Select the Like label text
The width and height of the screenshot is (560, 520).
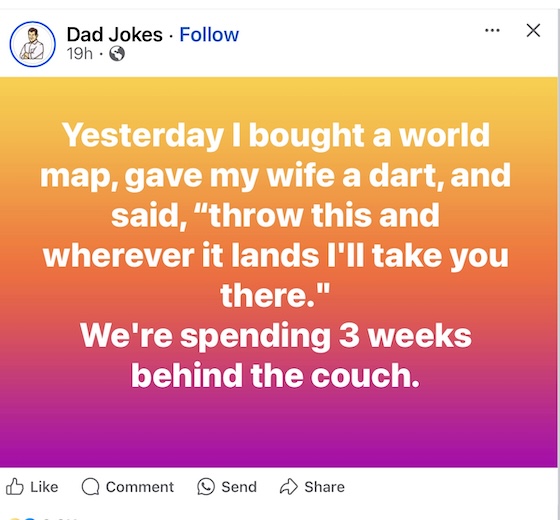tap(44, 487)
